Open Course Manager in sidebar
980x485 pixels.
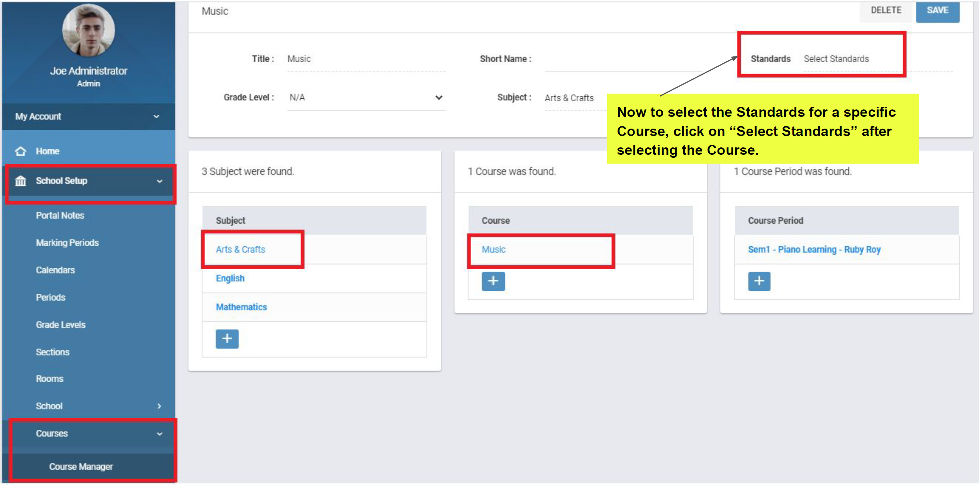pyautogui.click(x=81, y=466)
